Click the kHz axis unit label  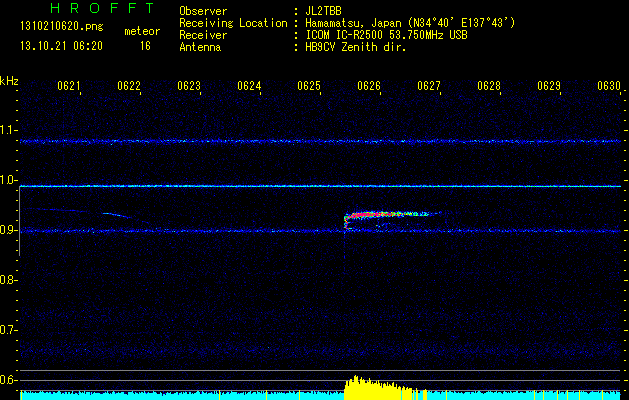coord(9,80)
